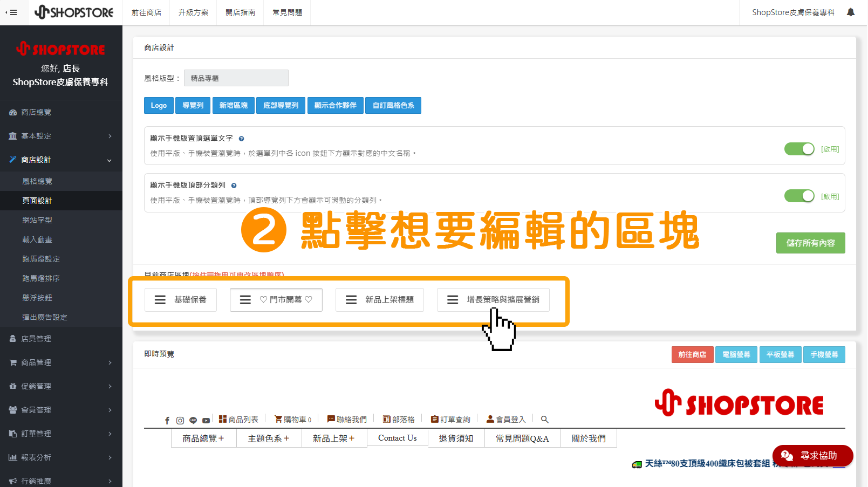Expand 會員管理 sidebar chevron
The width and height of the screenshot is (868, 487).
[x=110, y=410]
